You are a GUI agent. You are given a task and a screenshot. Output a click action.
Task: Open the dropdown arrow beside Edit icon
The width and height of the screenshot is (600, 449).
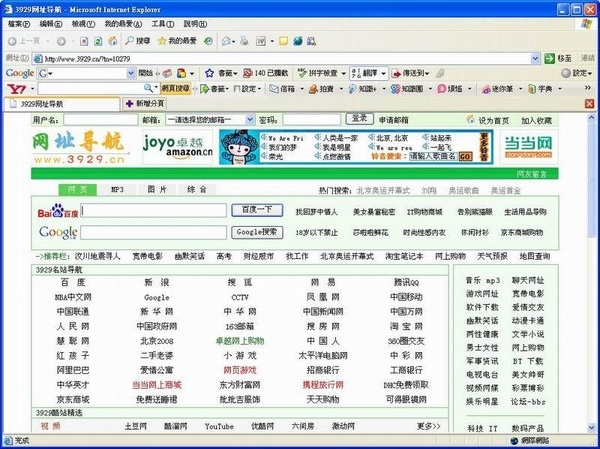pos(272,41)
